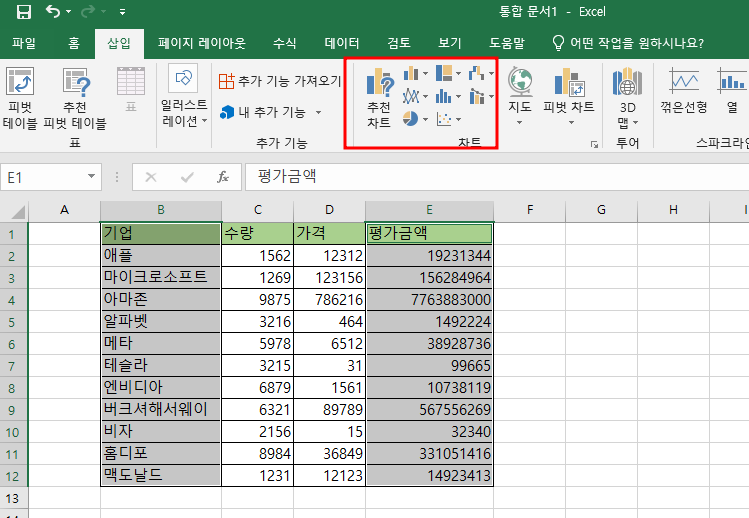Click the cell containing 엔비디아
This screenshot has height=518, width=749.
point(161,388)
